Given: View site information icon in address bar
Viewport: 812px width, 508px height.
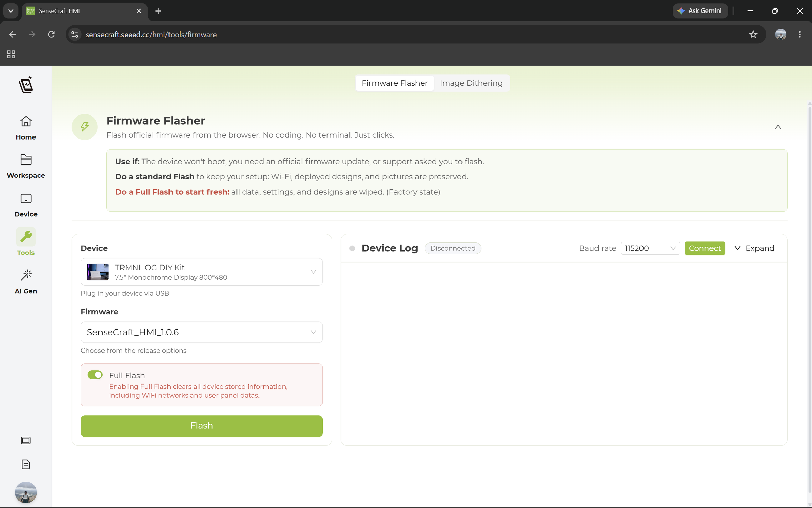Looking at the screenshot, I should (75, 35).
